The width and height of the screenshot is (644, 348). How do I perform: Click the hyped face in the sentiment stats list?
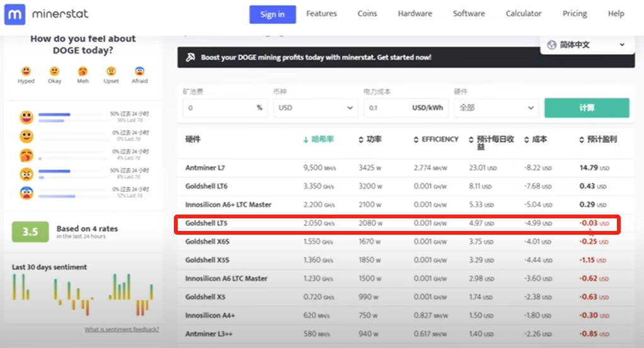tap(26, 118)
